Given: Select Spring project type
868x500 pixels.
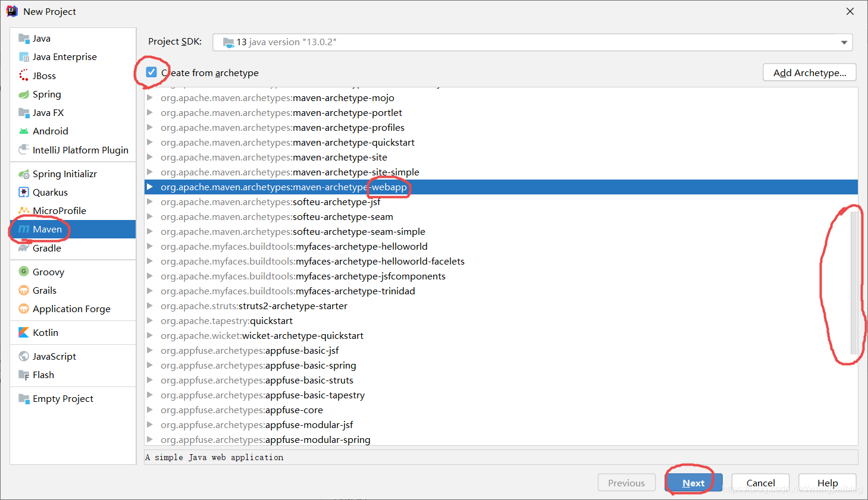Looking at the screenshot, I should (x=73, y=94).
